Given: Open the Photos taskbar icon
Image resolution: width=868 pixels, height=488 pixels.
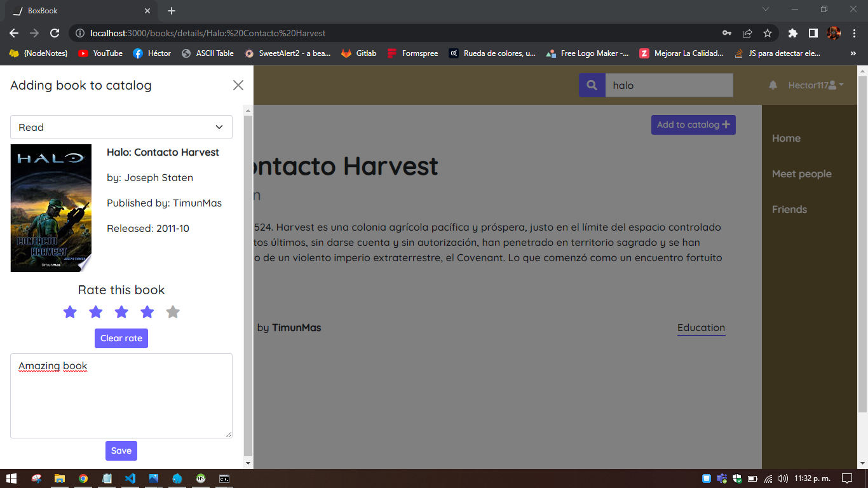Looking at the screenshot, I should [154, 478].
